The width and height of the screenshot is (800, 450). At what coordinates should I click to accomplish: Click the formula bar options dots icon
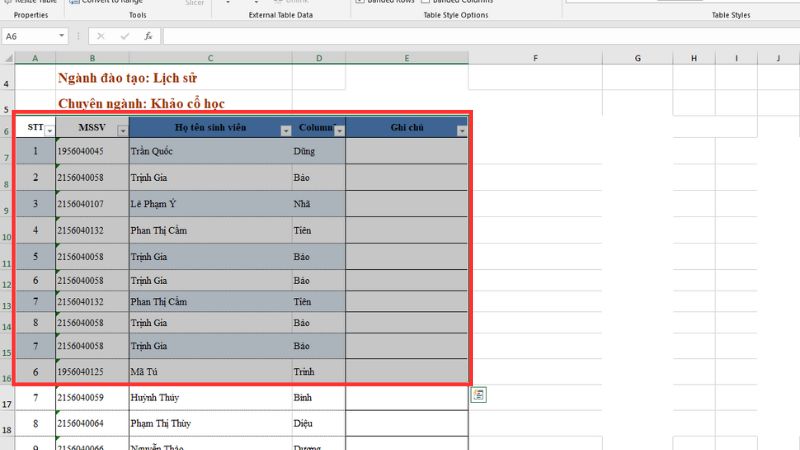coord(78,36)
